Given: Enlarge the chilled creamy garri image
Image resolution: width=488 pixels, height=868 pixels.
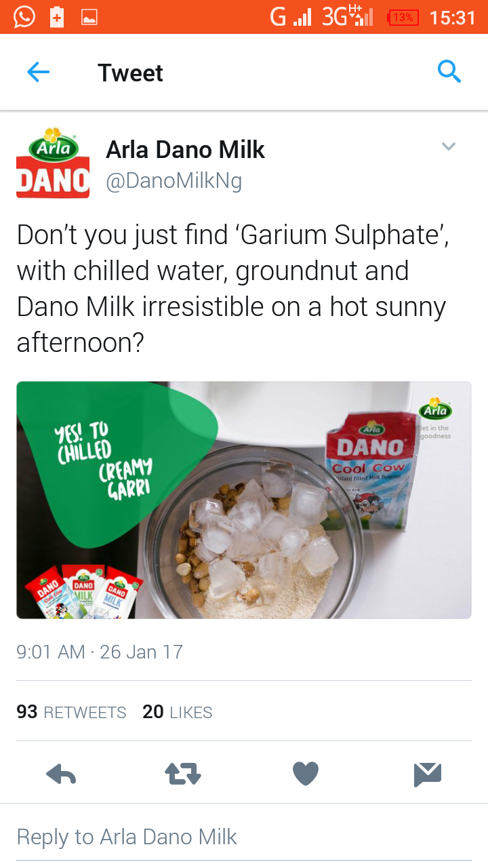Looking at the screenshot, I should tap(244, 500).
